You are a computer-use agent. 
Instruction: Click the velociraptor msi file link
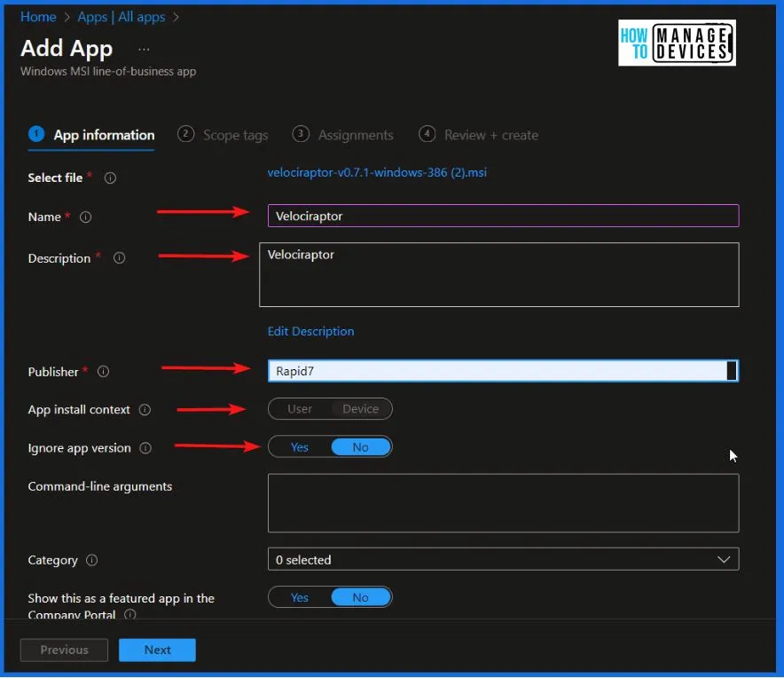[377, 173]
